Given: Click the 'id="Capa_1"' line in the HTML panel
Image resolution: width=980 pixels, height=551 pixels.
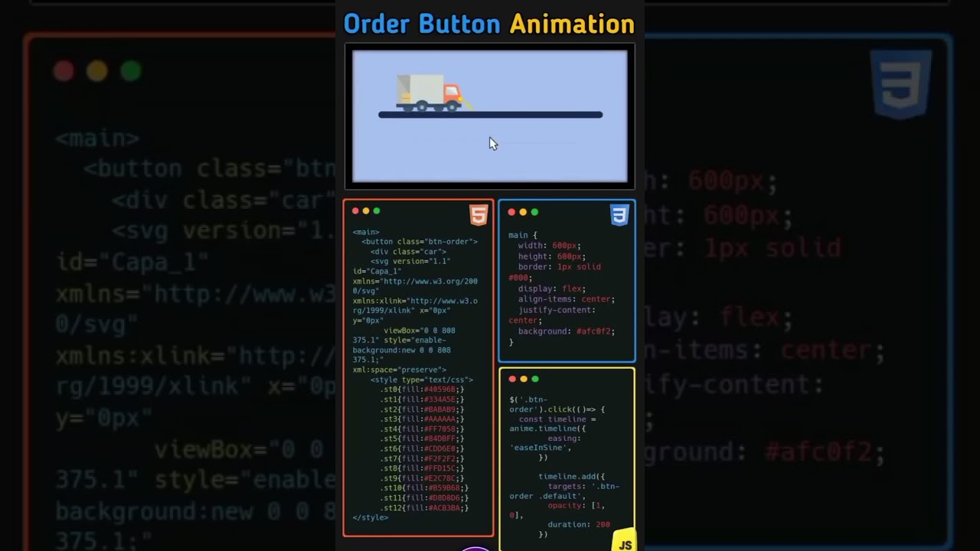Looking at the screenshot, I should (x=377, y=272).
